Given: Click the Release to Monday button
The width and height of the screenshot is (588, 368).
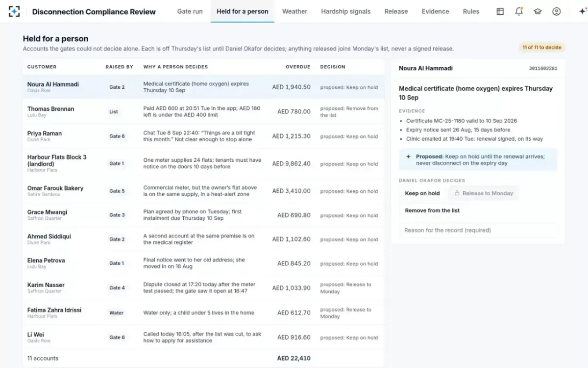Looking at the screenshot, I should [x=483, y=193].
